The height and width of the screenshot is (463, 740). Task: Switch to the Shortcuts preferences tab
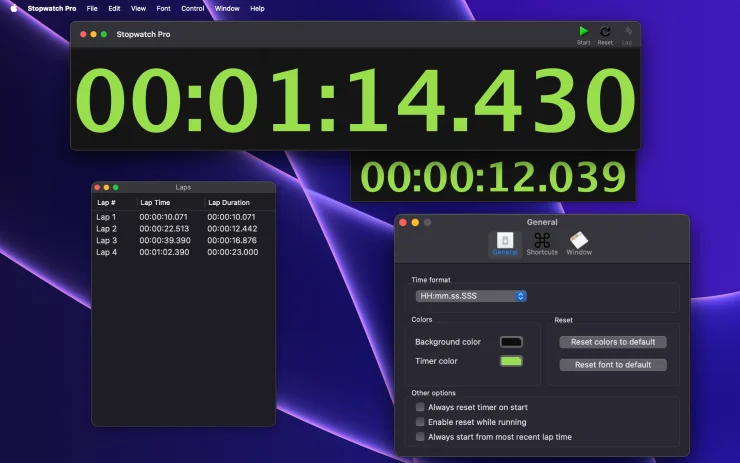click(x=542, y=244)
